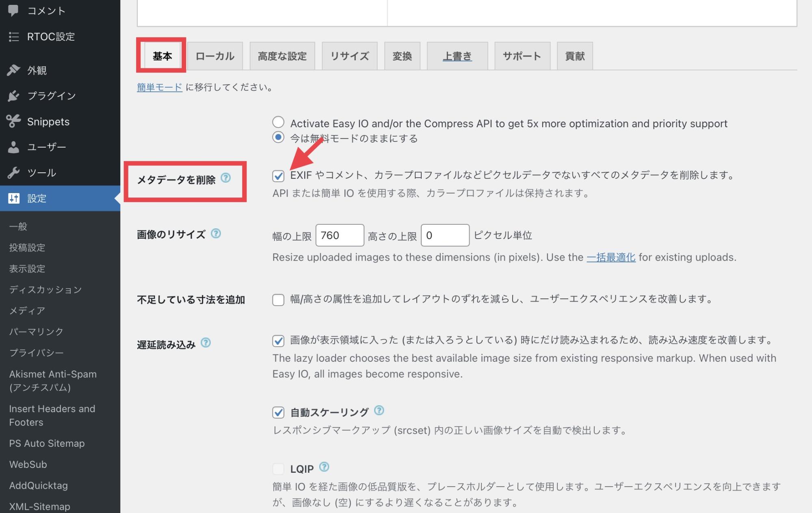This screenshot has width=812, height=513.
Task: Switch to the 貢献 tab
Action: pos(575,56)
